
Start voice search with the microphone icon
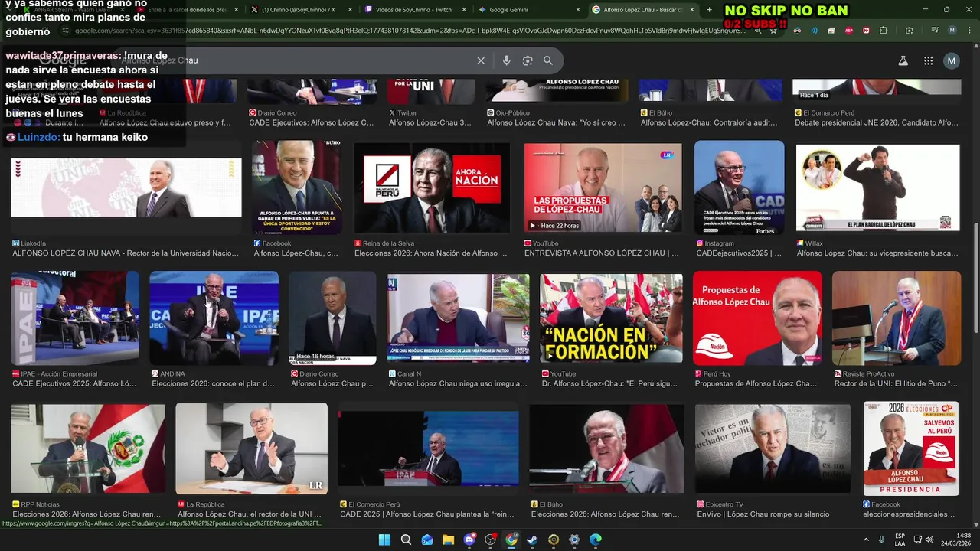(x=506, y=60)
